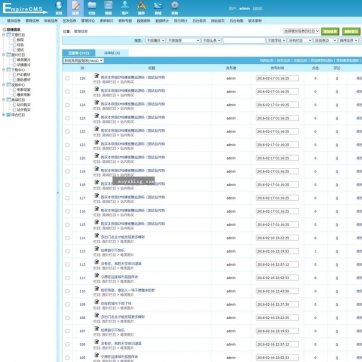Click the edit icon in row ID 120
362x362 pixels.
(x=96, y=156)
